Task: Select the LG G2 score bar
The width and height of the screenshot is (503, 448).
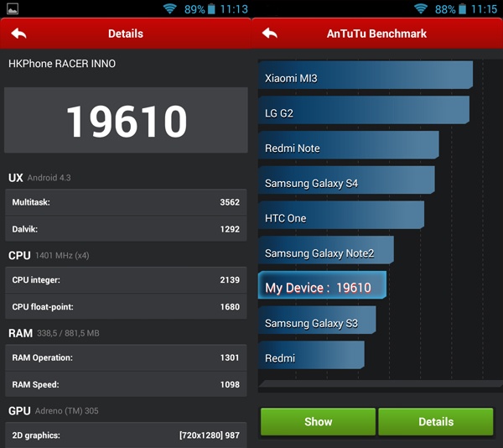Action: tap(364, 110)
